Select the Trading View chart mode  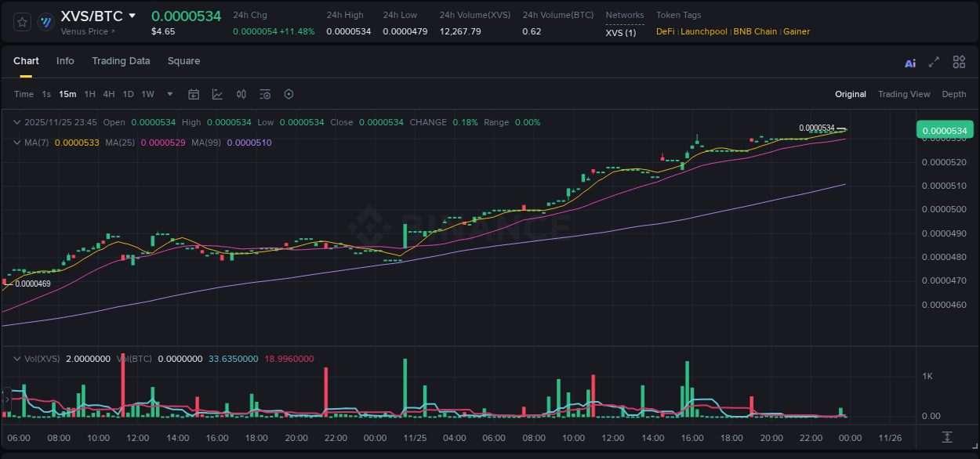(904, 94)
